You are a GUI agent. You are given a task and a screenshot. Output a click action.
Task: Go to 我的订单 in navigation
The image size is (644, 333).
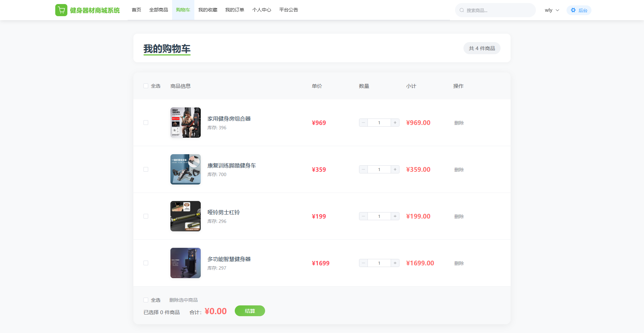(234, 10)
